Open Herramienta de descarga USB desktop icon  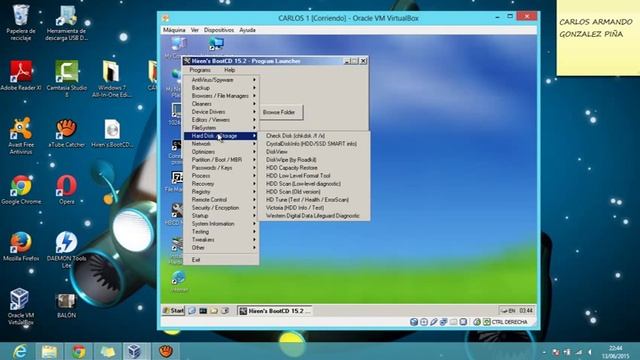67,22
